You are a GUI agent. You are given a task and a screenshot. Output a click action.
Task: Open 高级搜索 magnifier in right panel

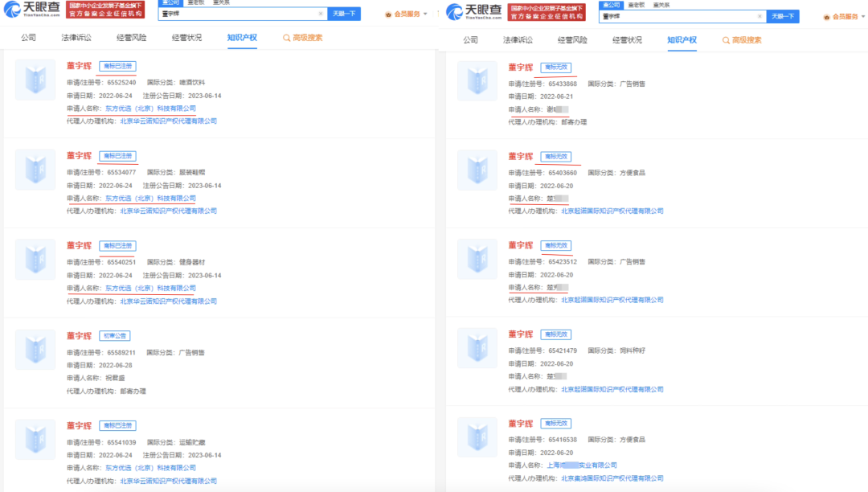point(727,39)
